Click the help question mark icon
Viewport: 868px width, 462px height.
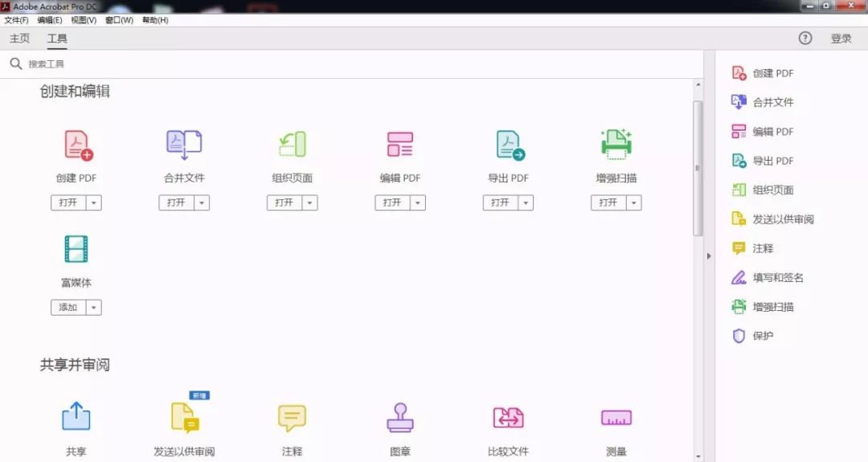(805, 38)
